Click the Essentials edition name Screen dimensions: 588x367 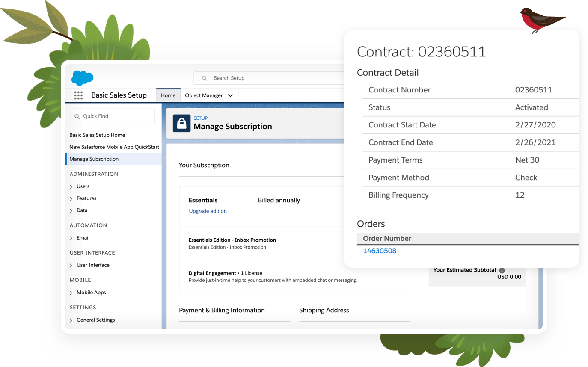(203, 200)
